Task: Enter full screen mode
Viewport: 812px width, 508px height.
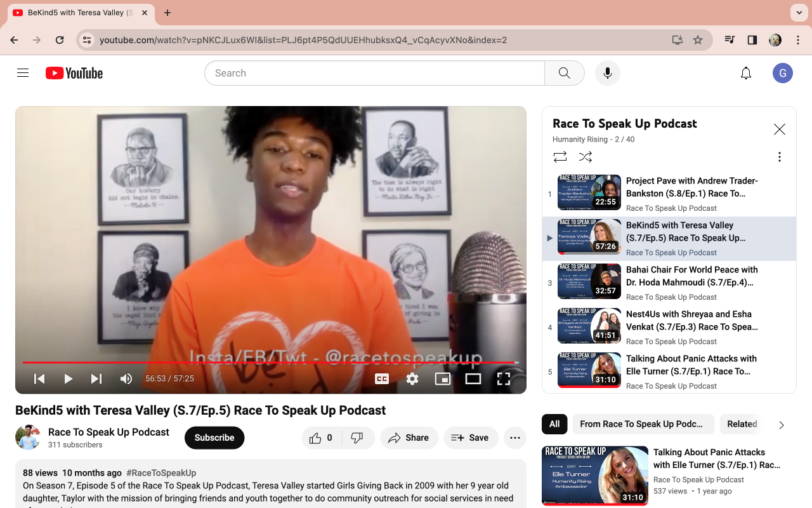Action: (x=504, y=379)
